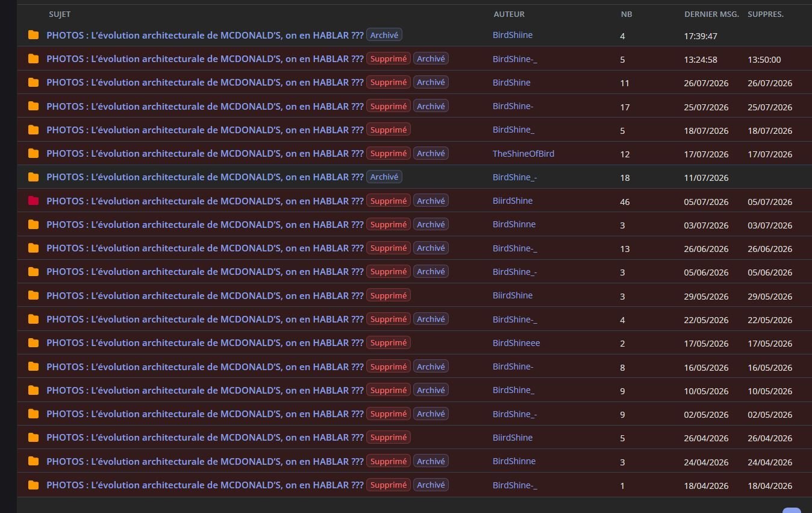Open the topic title by TheShineOfBird
Screen dimensions: 812x513
click(205, 153)
